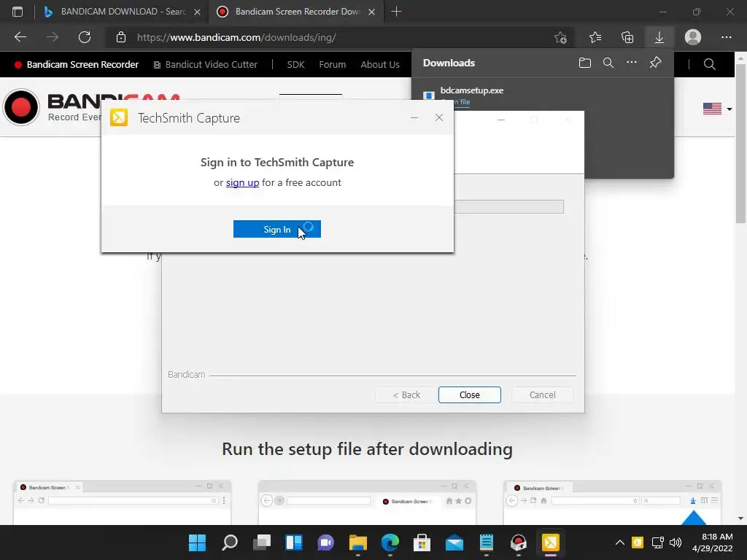Image resolution: width=747 pixels, height=560 pixels.
Task: Open downloads folder from panel
Action: pos(584,63)
